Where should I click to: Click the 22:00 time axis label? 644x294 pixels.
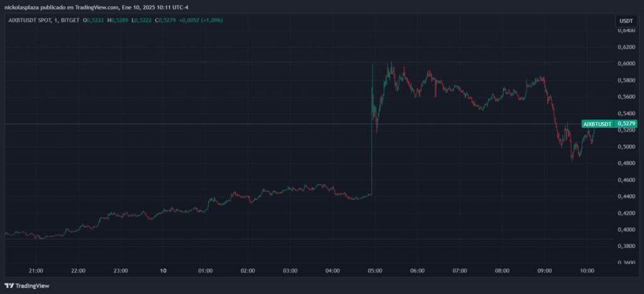point(78,271)
